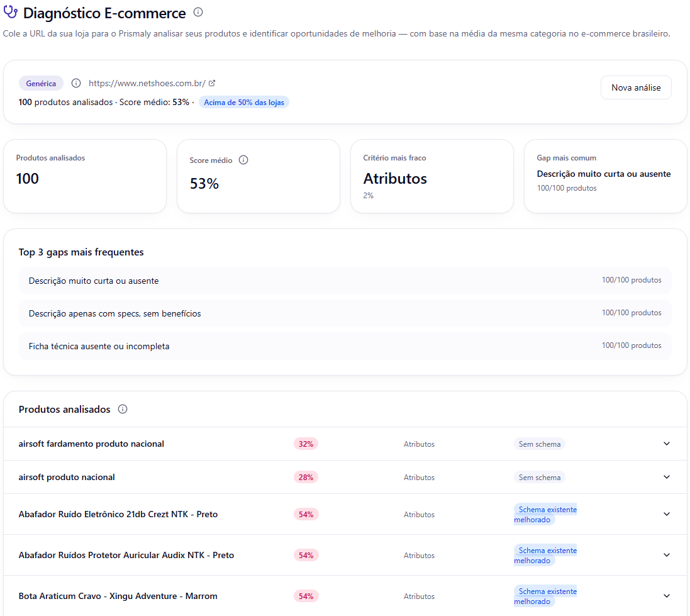690x616 pixels.
Task: Click info icon beside Produtos analisados heading
Action: 123,409
